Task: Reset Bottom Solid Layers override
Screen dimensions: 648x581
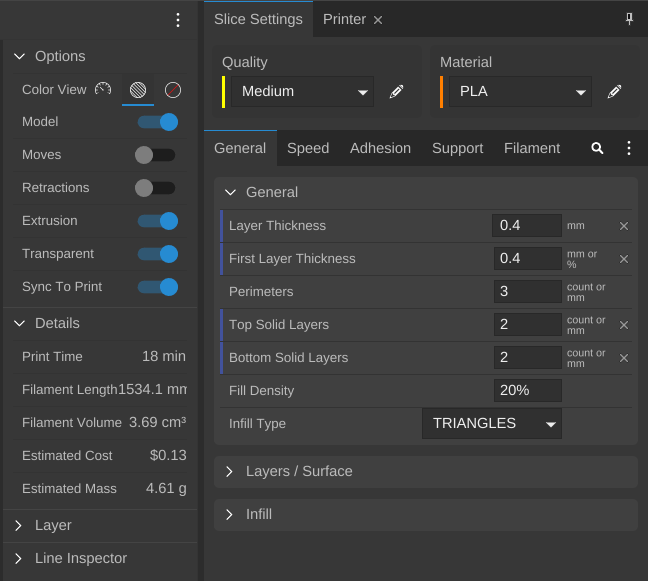Action: tap(624, 358)
